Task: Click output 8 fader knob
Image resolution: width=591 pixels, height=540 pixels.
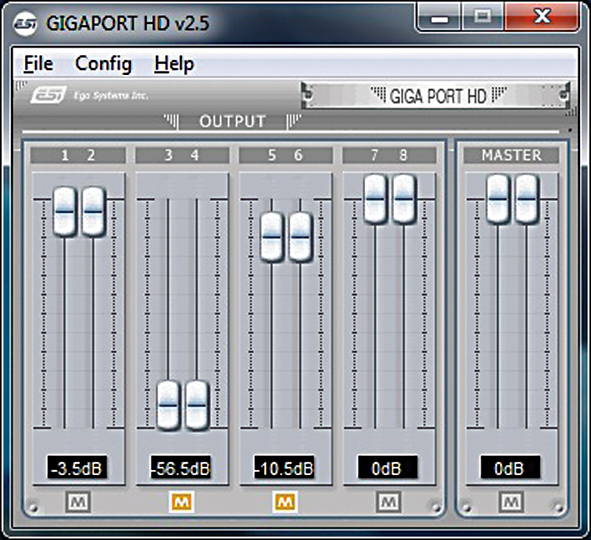Action: pos(404,199)
